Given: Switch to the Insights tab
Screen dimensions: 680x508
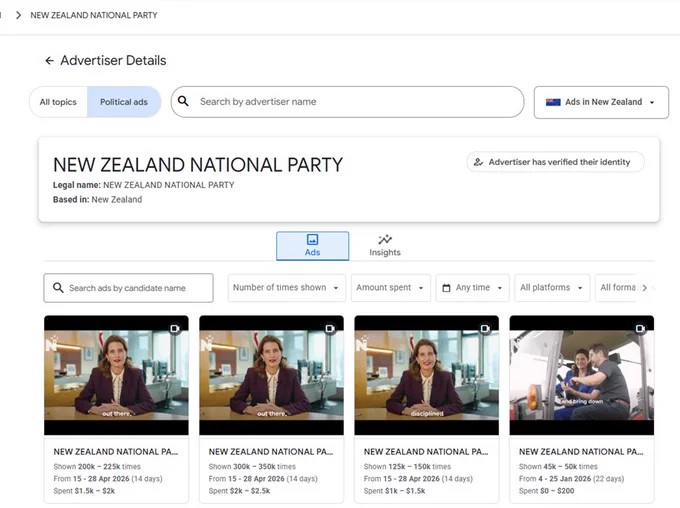Looking at the screenshot, I should pos(385,246).
